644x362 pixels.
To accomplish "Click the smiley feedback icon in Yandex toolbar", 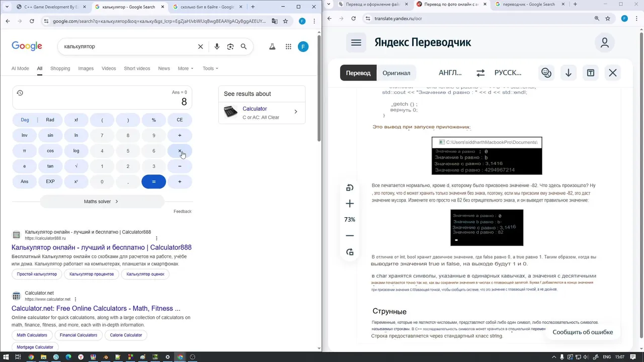I will pyautogui.click(x=546, y=73).
